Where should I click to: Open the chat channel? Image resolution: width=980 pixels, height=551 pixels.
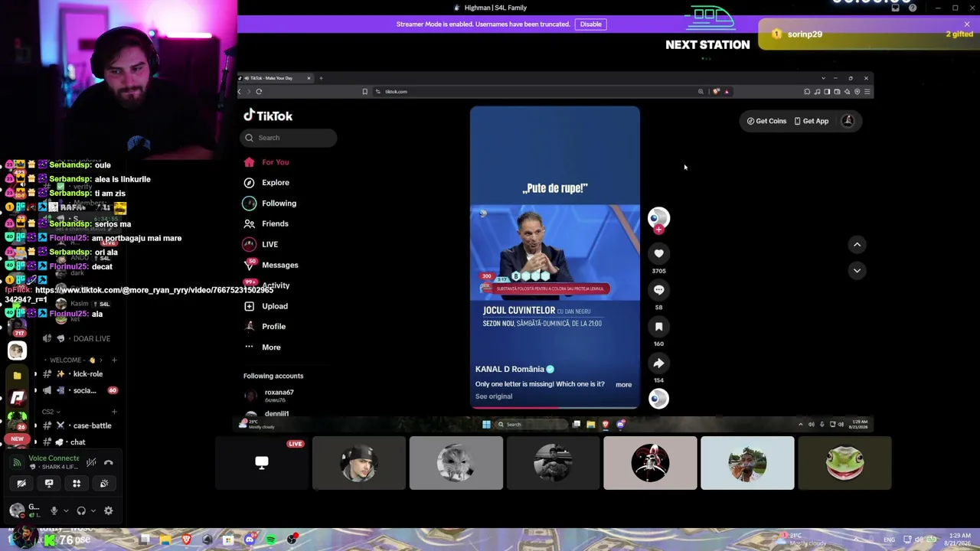coord(80,442)
